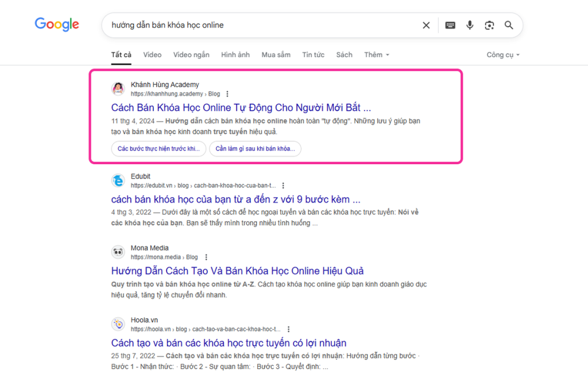Viewport: 588px width, 379px height.
Task: Switch to the 'Video ngắn' tab
Action: 191,55
